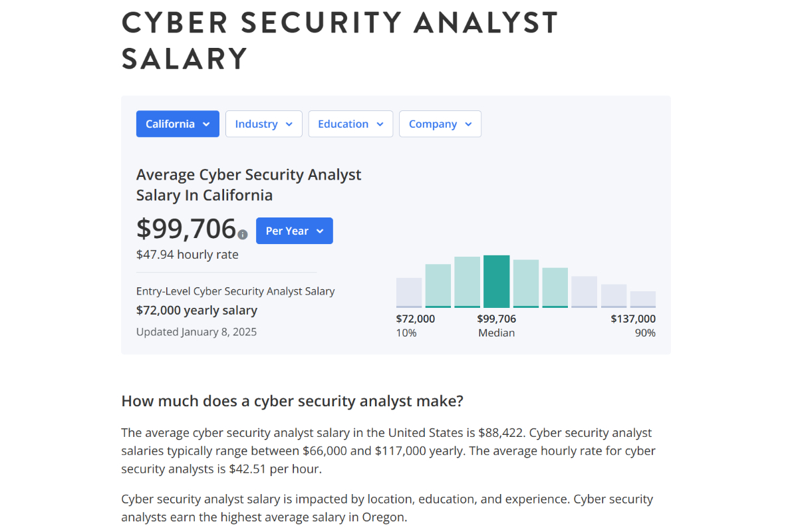Click the $72,000 yearly salary text

click(x=196, y=311)
